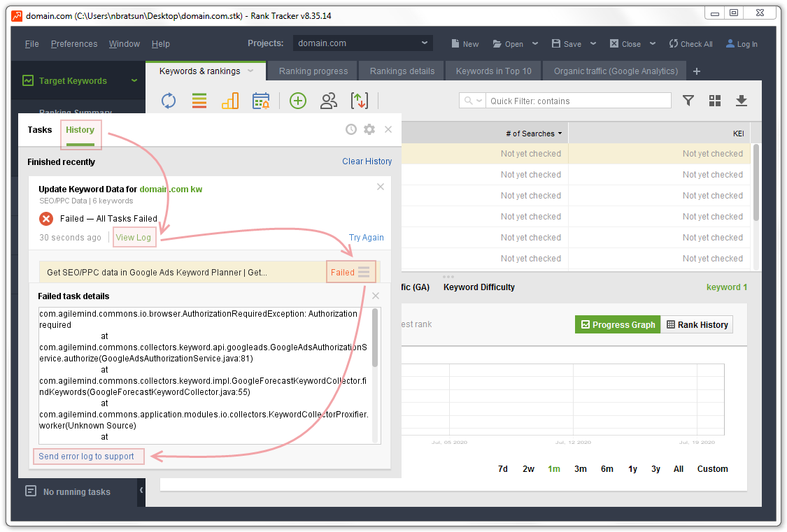The image size is (787, 532).
Task: Click the Log In button
Action: coord(742,43)
